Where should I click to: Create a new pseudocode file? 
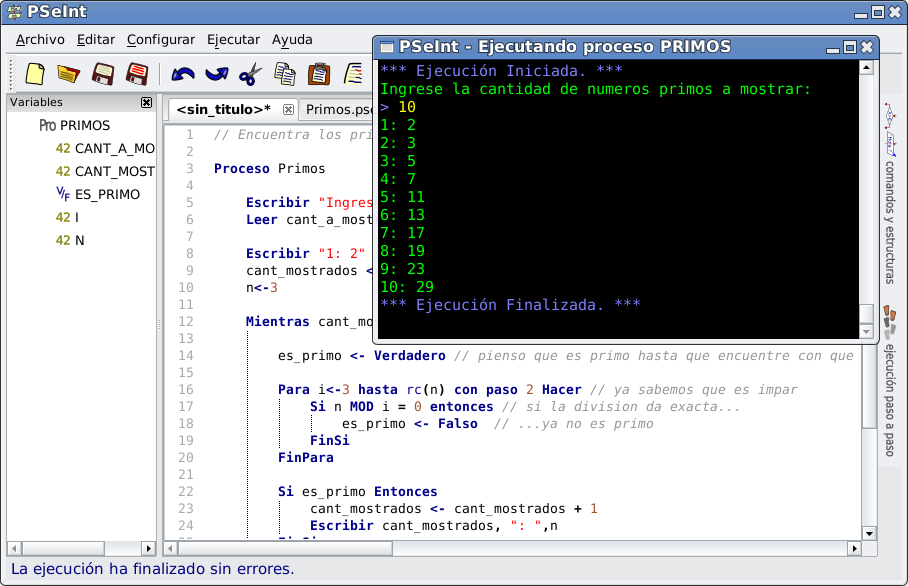35,74
